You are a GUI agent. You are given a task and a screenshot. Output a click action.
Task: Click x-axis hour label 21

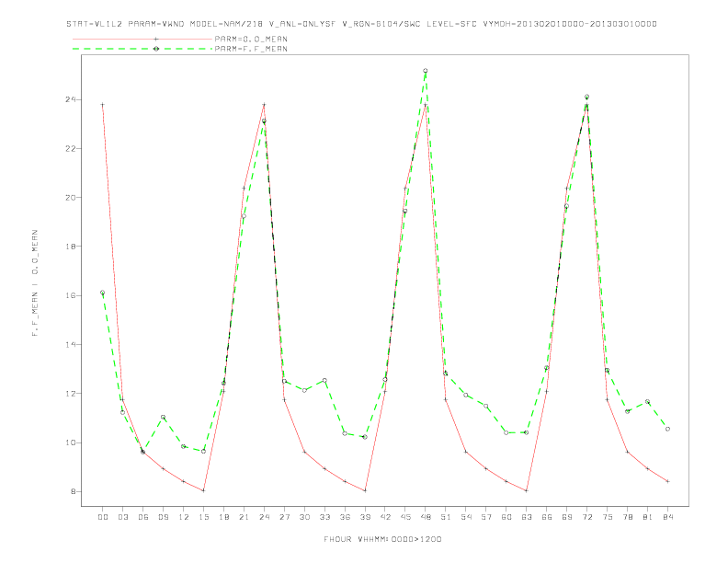[244, 517]
